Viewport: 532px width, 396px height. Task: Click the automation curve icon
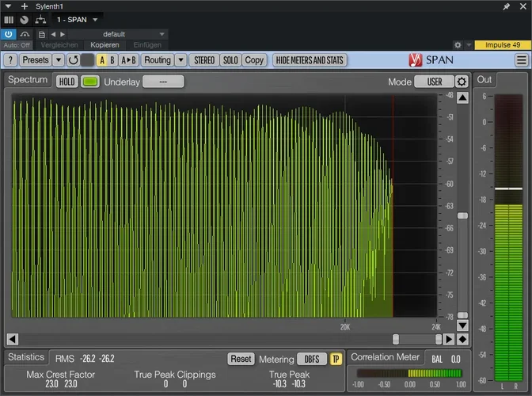[x=25, y=34]
